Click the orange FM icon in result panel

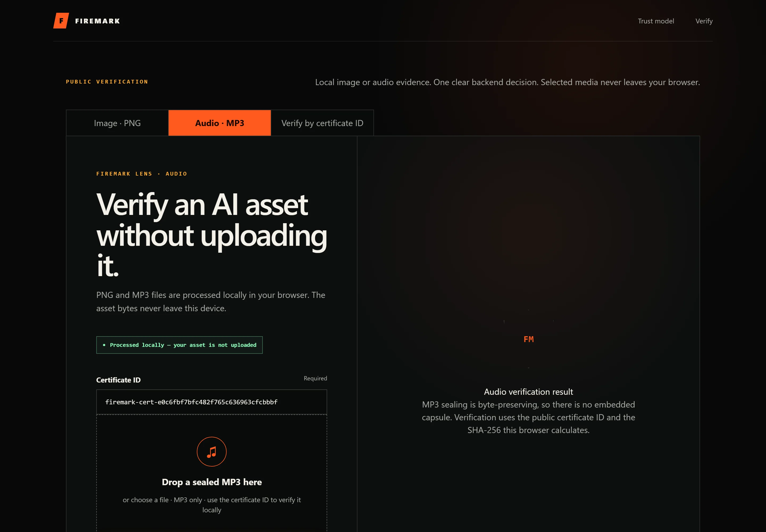click(x=528, y=339)
